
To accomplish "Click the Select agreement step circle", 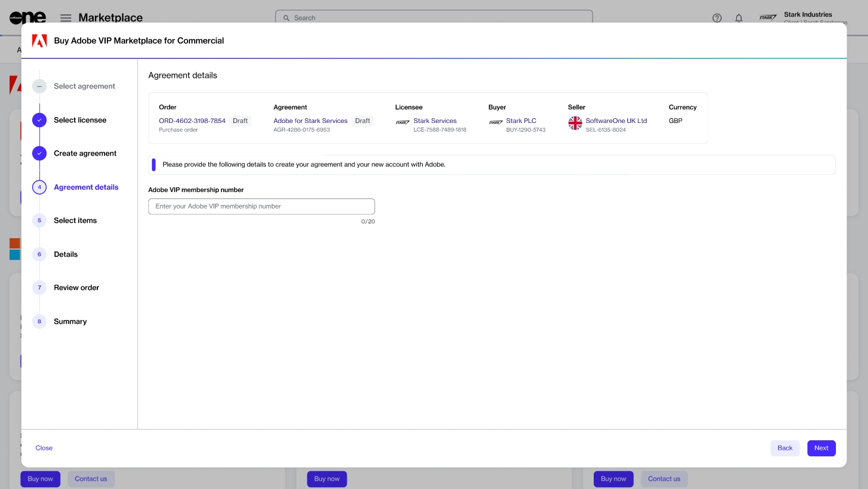I will point(39,86).
